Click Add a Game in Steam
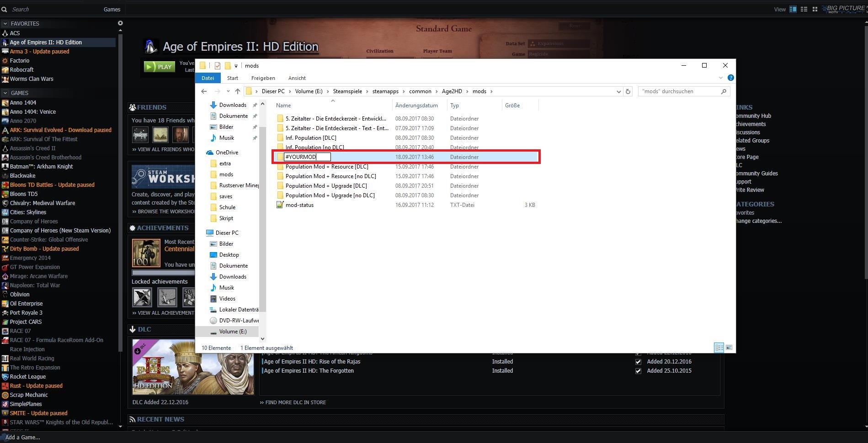 pyautogui.click(x=22, y=437)
